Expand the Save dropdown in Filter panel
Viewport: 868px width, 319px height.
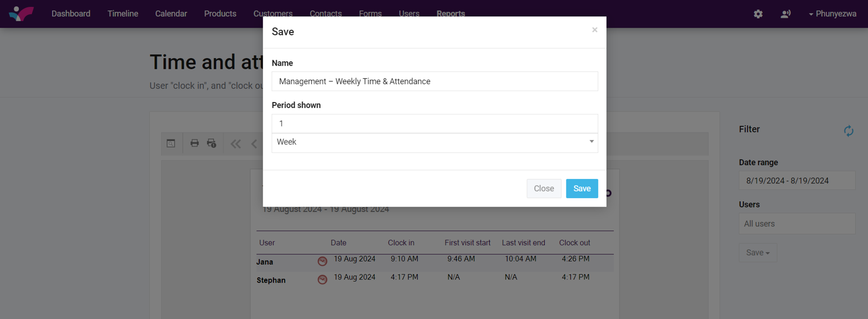click(x=757, y=253)
